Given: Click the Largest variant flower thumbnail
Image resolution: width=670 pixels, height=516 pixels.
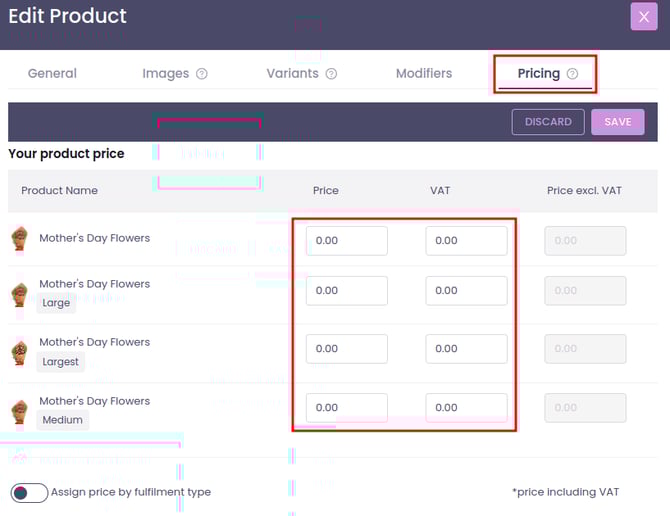Looking at the screenshot, I should tap(19, 352).
